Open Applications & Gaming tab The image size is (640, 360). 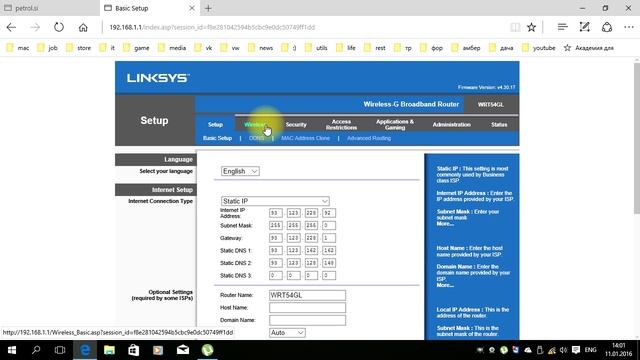coord(395,124)
